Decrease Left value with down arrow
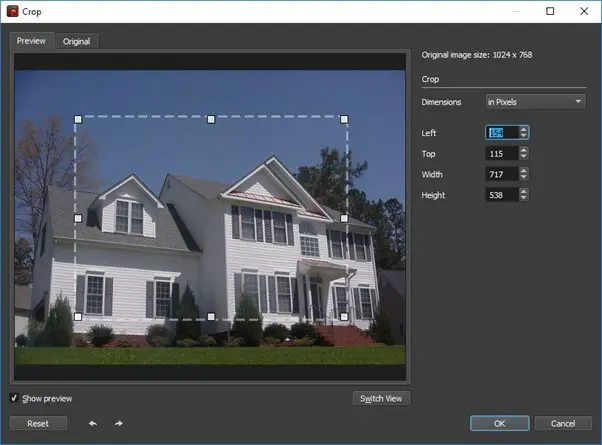Screen dimensions: 602x445 [x=524, y=136]
